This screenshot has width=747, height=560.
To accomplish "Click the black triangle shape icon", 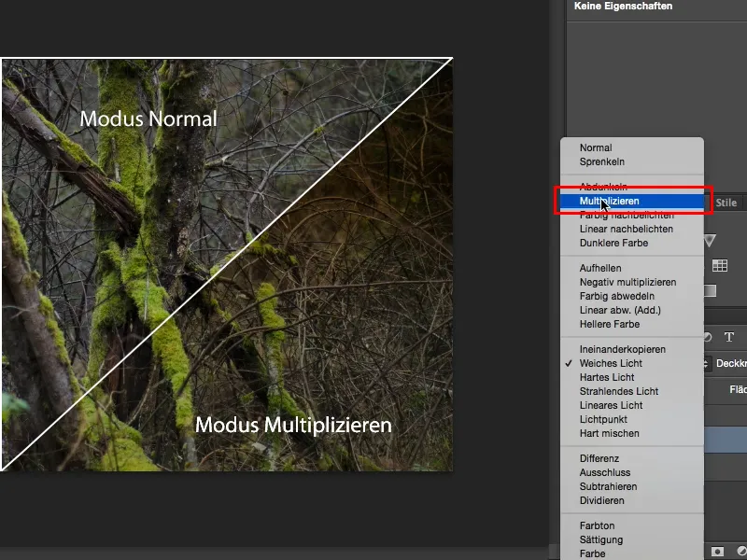I will click(712, 240).
